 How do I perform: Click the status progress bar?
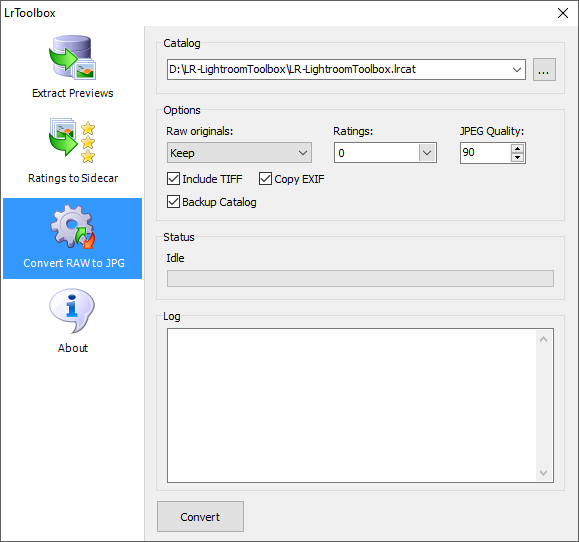click(360, 278)
